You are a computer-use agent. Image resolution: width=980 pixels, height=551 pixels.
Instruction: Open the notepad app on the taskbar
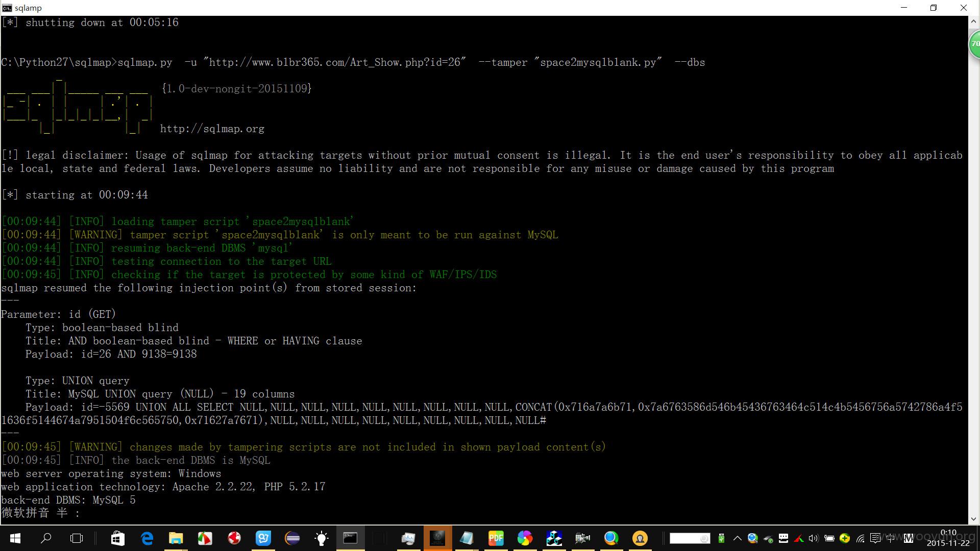point(467,538)
